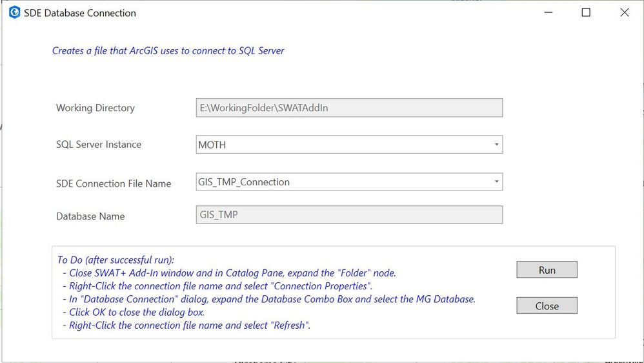644x363 pixels.
Task: Click the Working Directory path field
Action: [x=348, y=108]
